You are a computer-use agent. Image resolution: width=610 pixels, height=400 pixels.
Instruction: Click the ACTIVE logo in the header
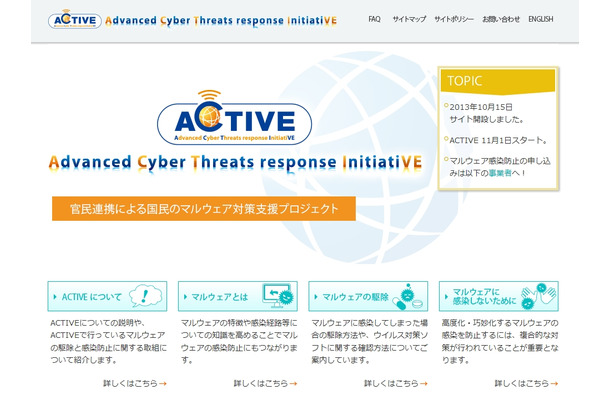pos(75,20)
